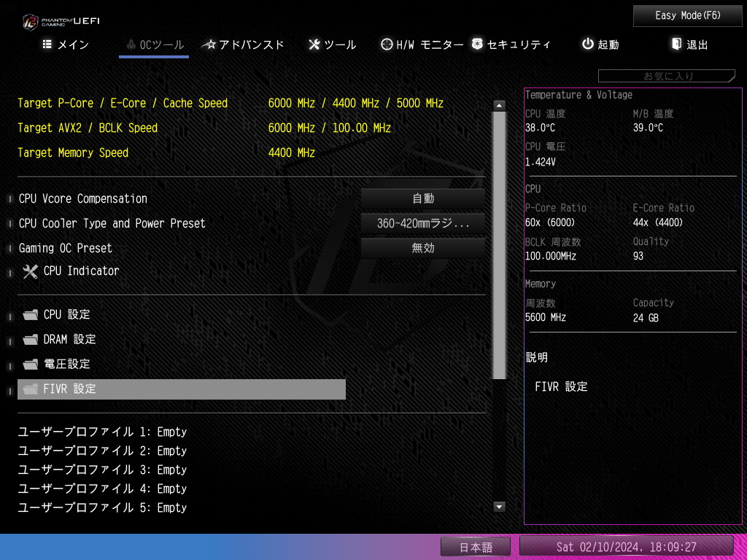The height and width of the screenshot is (560, 747).
Task: Select the Gaming OC Preset label
Action: pos(65,248)
